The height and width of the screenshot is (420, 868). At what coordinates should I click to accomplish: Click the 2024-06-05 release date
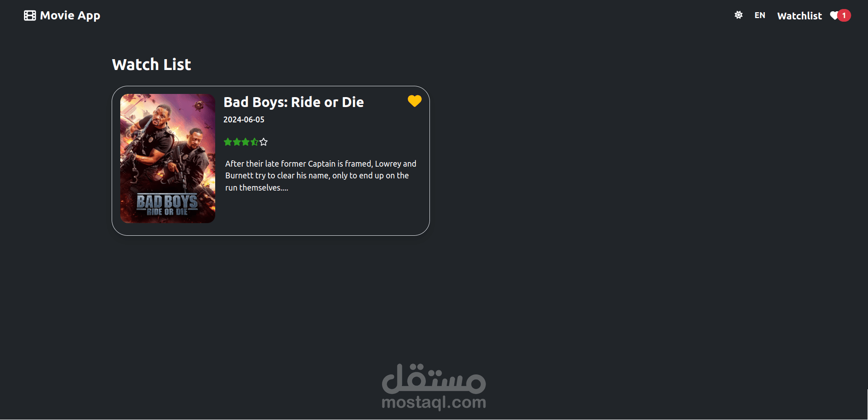[244, 120]
